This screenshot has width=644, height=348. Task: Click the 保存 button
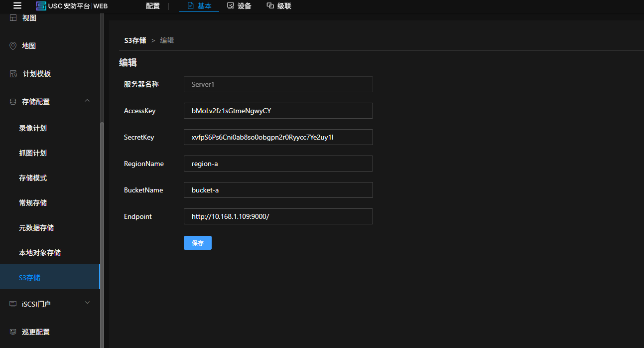point(198,243)
